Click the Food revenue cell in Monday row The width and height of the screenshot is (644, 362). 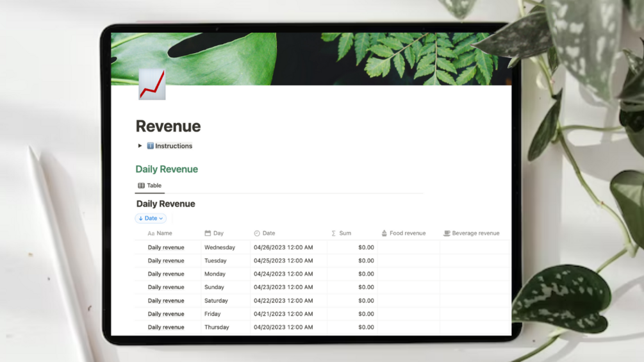(x=409, y=274)
